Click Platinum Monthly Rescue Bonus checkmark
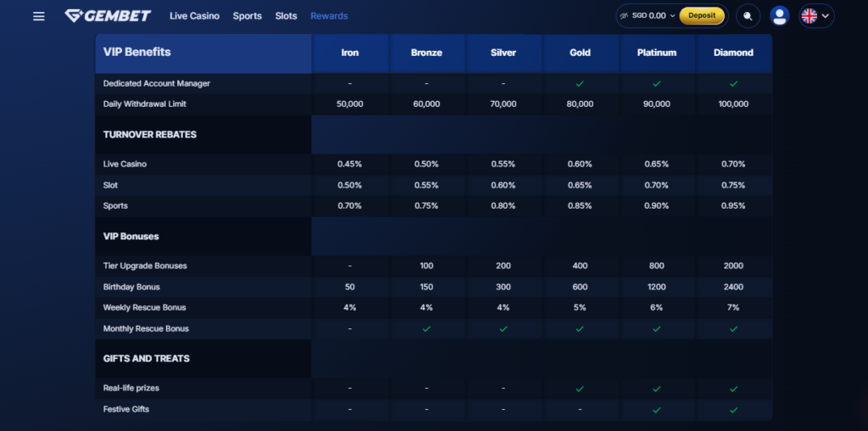The width and height of the screenshot is (868, 431). (x=657, y=328)
